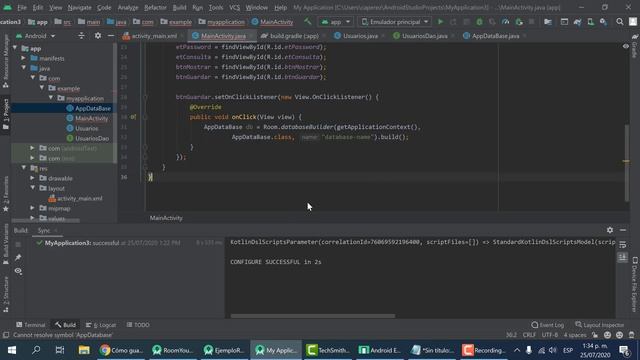This screenshot has width=640, height=360.
Task: Collapse the app module node
Action: 15,48
